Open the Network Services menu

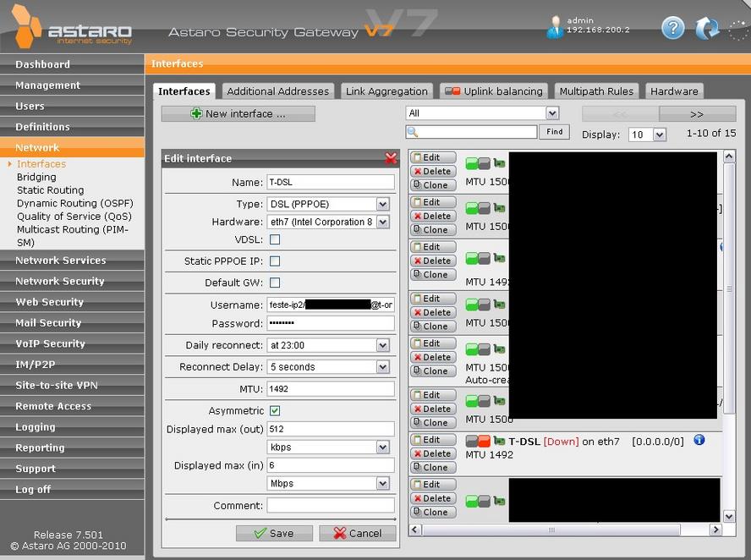pos(72,260)
